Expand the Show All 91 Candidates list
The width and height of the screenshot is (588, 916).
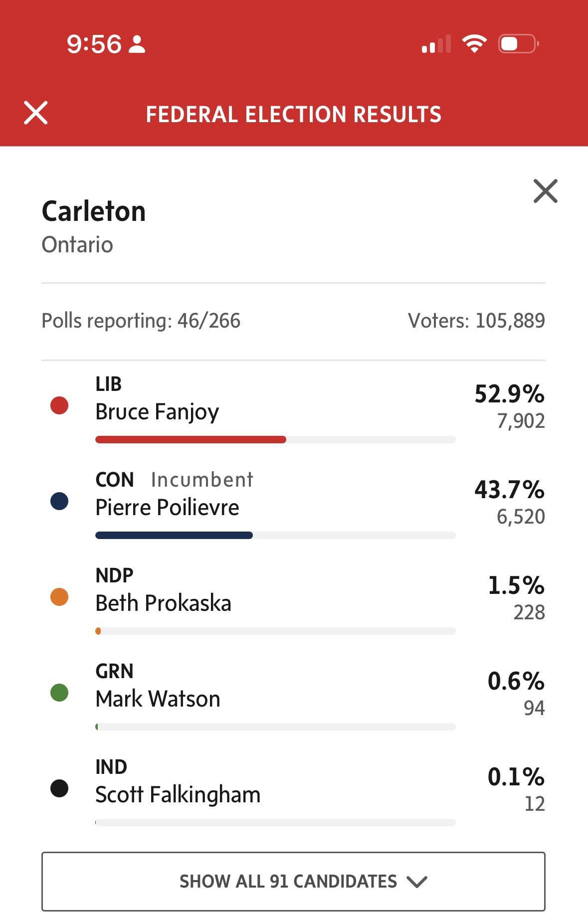click(x=293, y=881)
